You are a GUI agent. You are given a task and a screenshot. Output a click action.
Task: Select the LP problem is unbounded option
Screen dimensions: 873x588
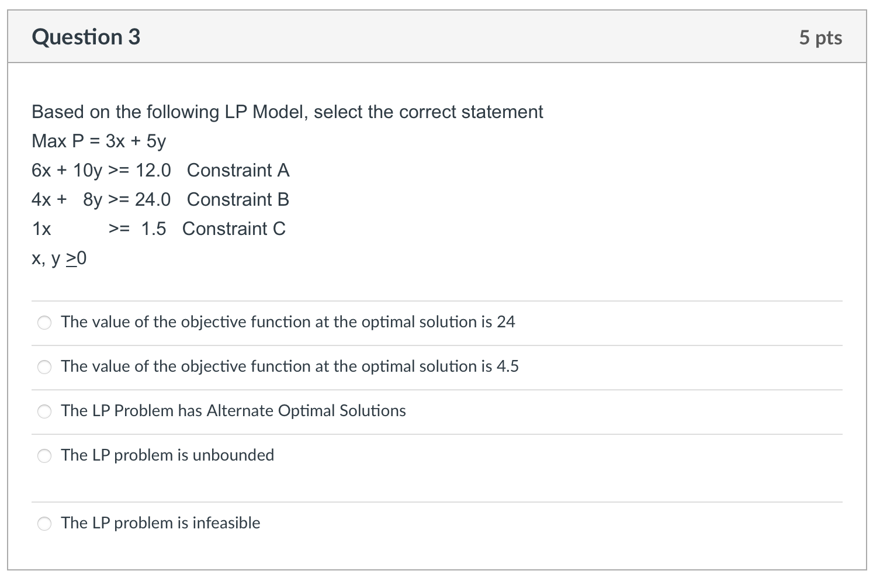coord(44,456)
